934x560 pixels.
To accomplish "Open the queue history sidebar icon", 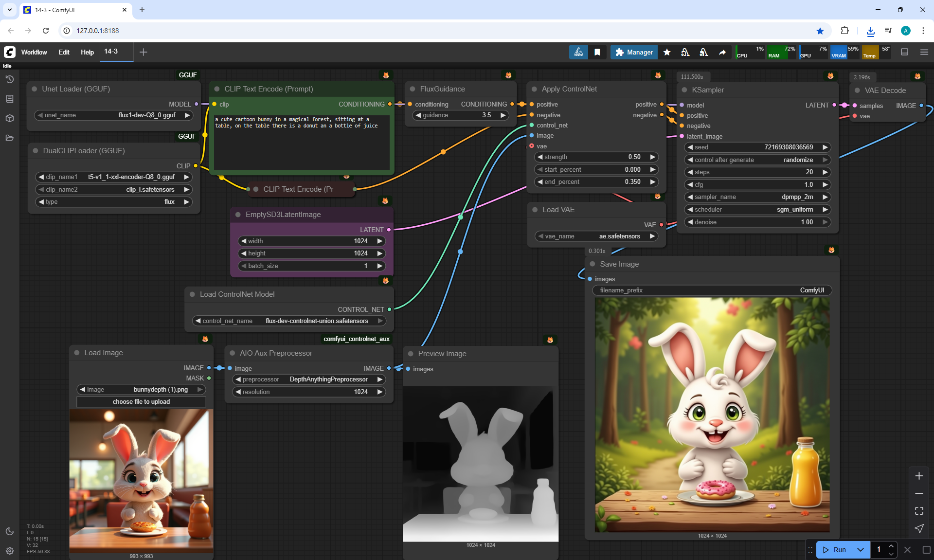I will pos(10,79).
